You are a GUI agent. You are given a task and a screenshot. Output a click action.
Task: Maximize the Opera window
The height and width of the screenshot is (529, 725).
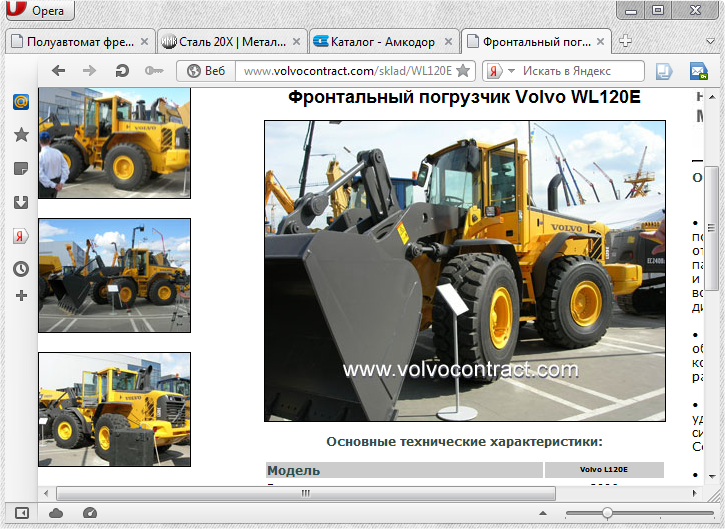pos(658,10)
